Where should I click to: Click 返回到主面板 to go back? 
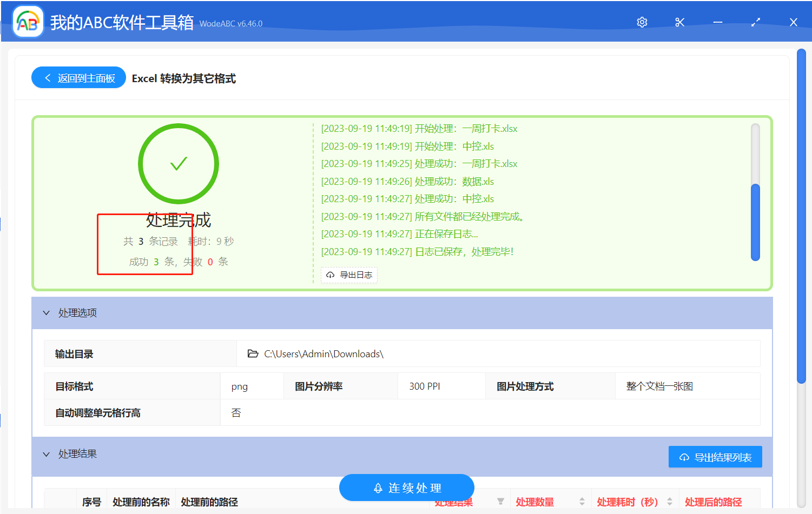(x=78, y=77)
